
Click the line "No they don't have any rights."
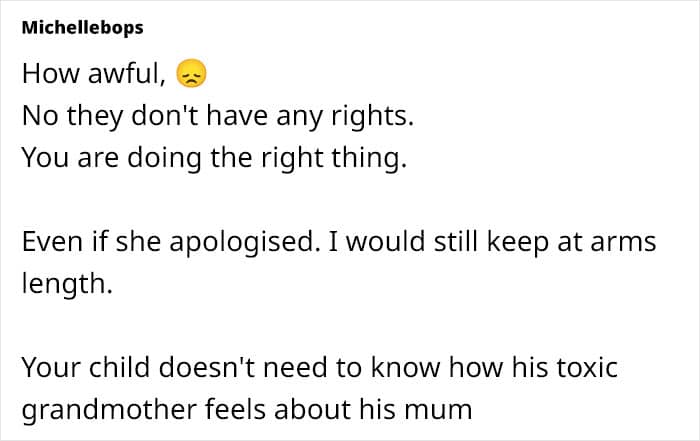point(216,116)
